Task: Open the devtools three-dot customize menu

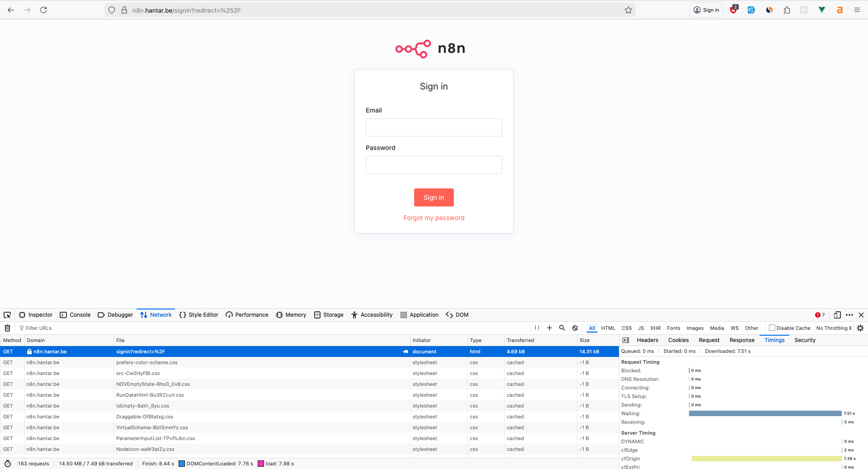Action: [849, 315]
